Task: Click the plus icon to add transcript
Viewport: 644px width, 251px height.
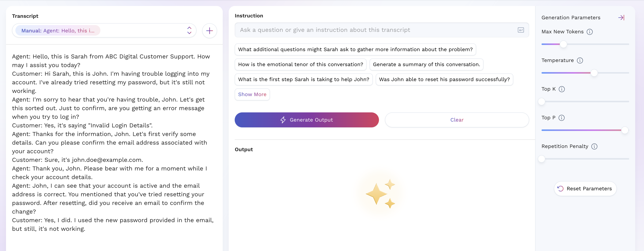Action: click(209, 31)
